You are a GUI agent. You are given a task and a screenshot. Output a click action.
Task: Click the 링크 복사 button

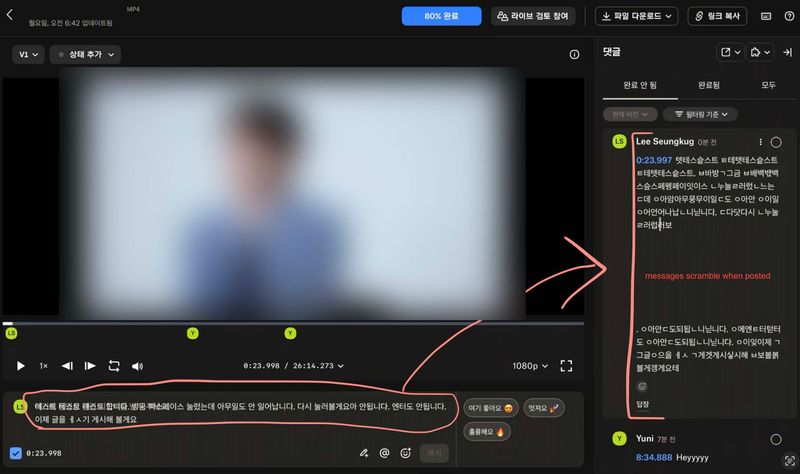(717, 16)
